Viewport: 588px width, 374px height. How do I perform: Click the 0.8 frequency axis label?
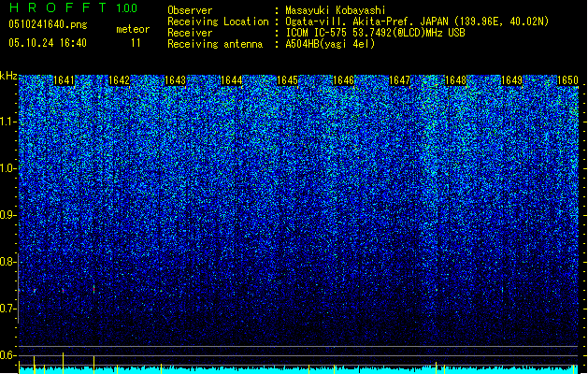click(7, 262)
